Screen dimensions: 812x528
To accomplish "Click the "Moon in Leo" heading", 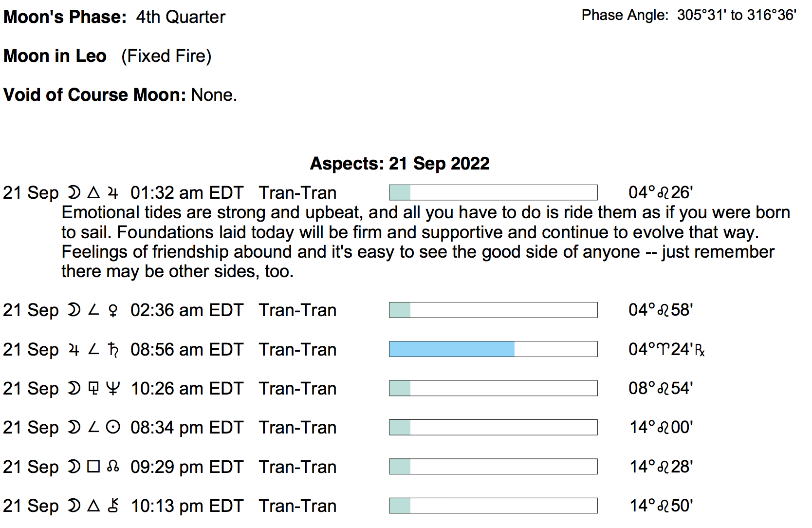I will (x=55, y=56).
